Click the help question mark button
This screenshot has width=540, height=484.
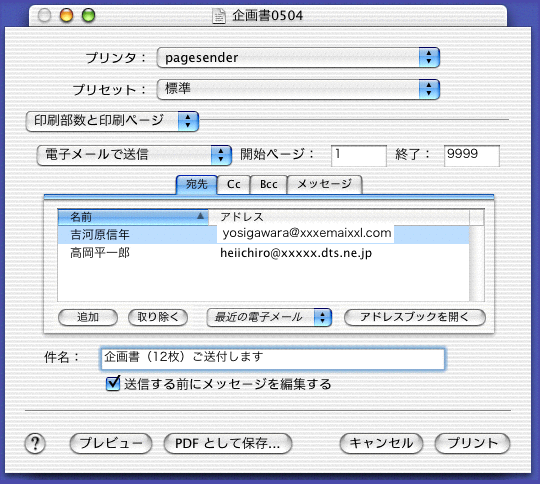pyautogui.click(x=35, y=443)
